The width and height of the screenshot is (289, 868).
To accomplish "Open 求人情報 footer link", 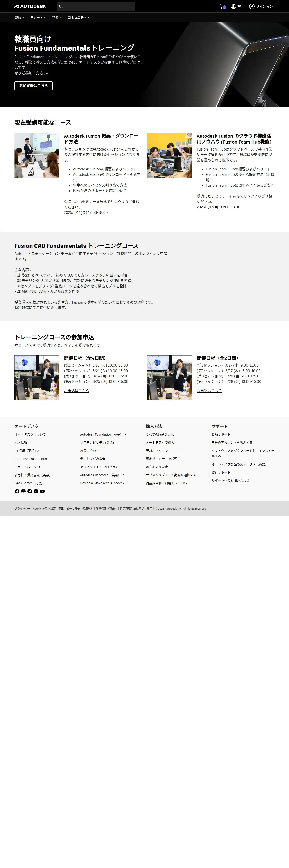I will (21, 443).
